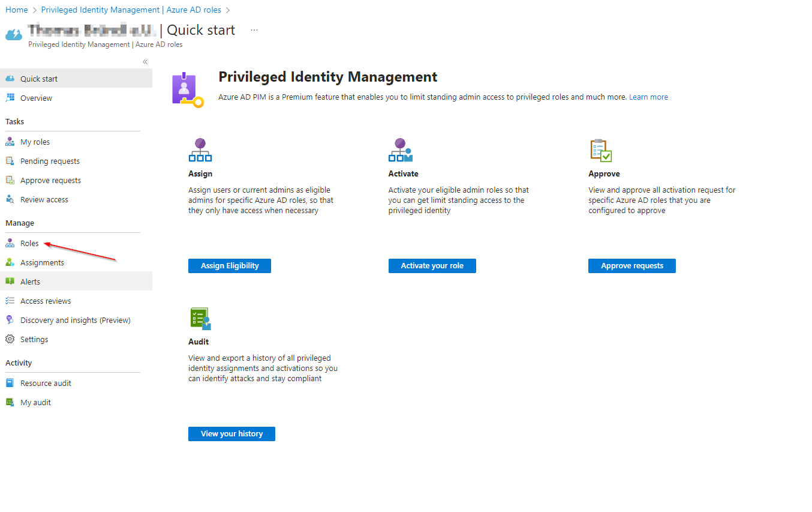812x512 pixels.
Task: Open Settings in sidebar
Action: click(76, 339)
